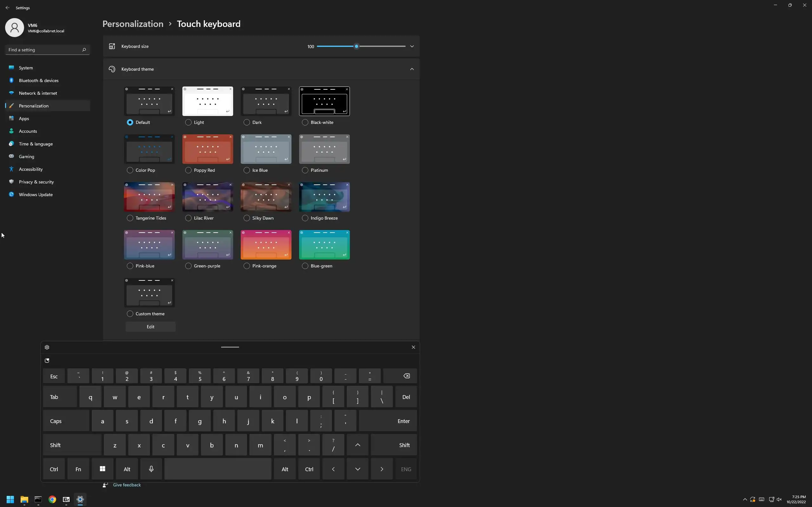The image size is (812, 507).
Task: Click the search magnifier in Find a setting
Action: pos(84,50)
